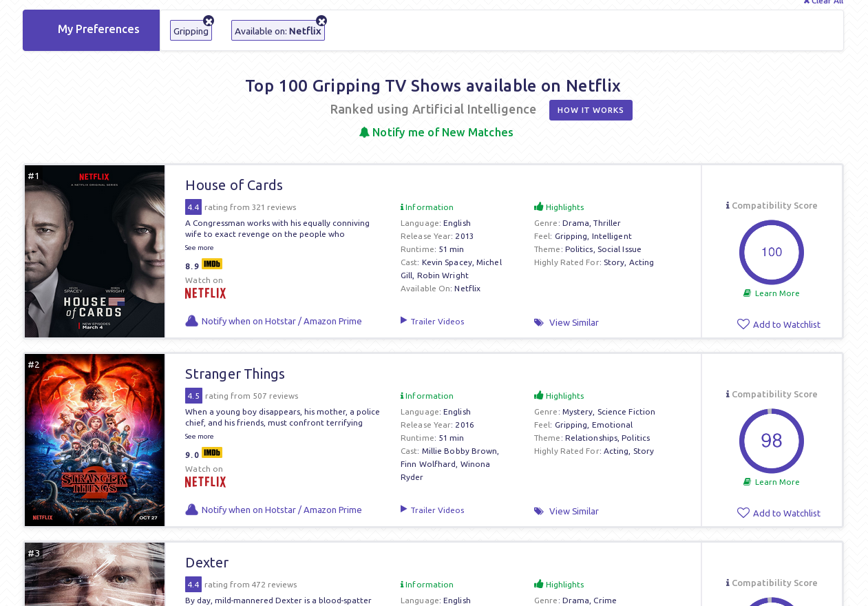868x606 pixels.
Task: Click Netflix logo under House of Cards
Action: pos(205,293)
